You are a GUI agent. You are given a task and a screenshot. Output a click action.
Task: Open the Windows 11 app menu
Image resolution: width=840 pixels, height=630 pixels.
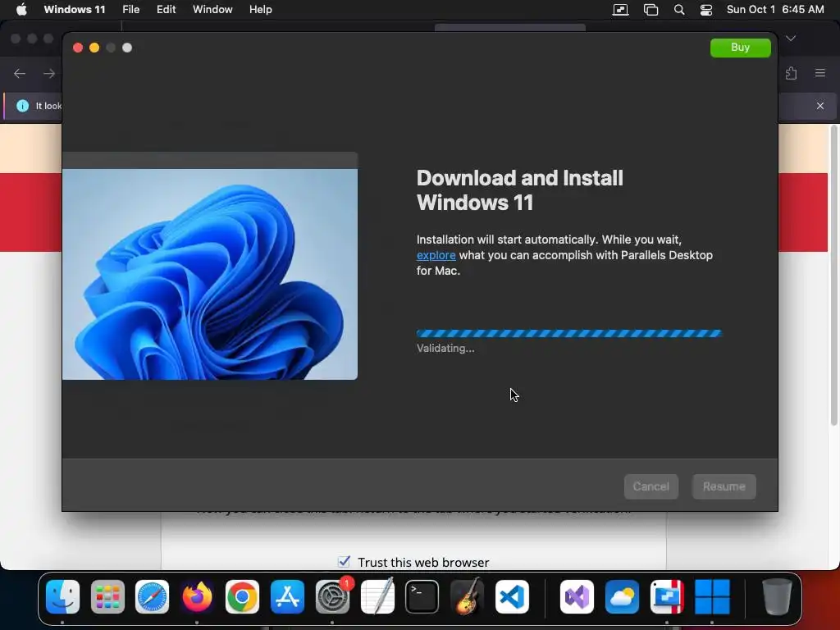point(75,10)
